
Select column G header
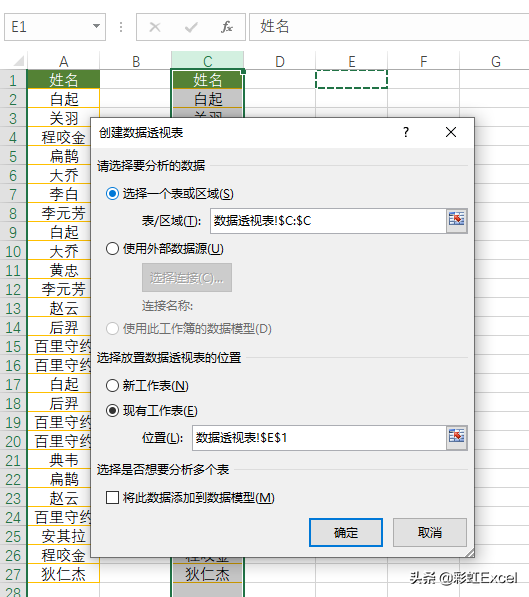(x=494, y=61)
